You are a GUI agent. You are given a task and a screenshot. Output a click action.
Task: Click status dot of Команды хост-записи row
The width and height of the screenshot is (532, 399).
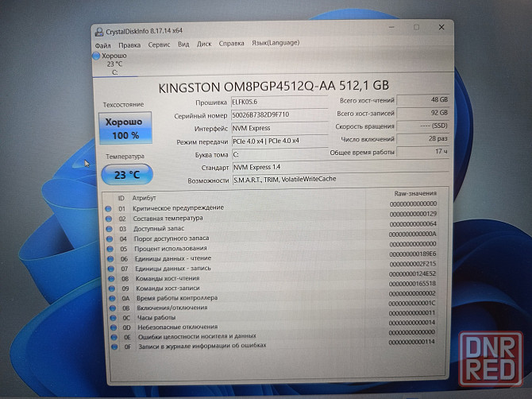pyautogui.click(x=112, y=289)
